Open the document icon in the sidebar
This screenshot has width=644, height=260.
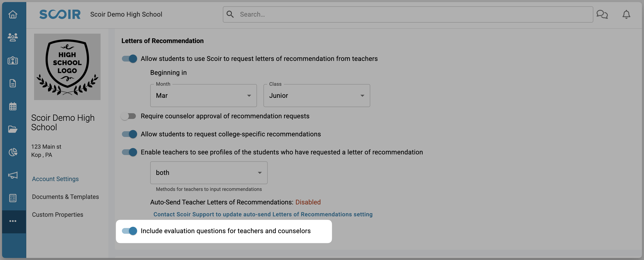click(13, 83)
